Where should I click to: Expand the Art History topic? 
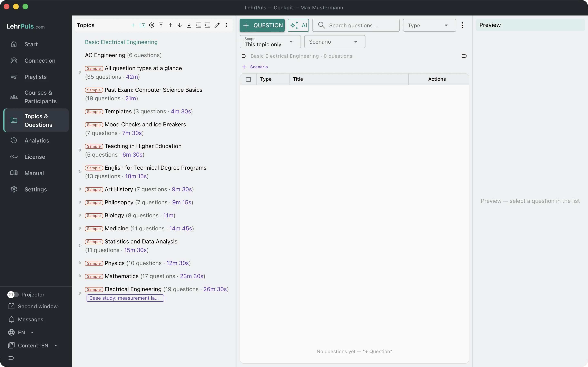click(80, 189)
